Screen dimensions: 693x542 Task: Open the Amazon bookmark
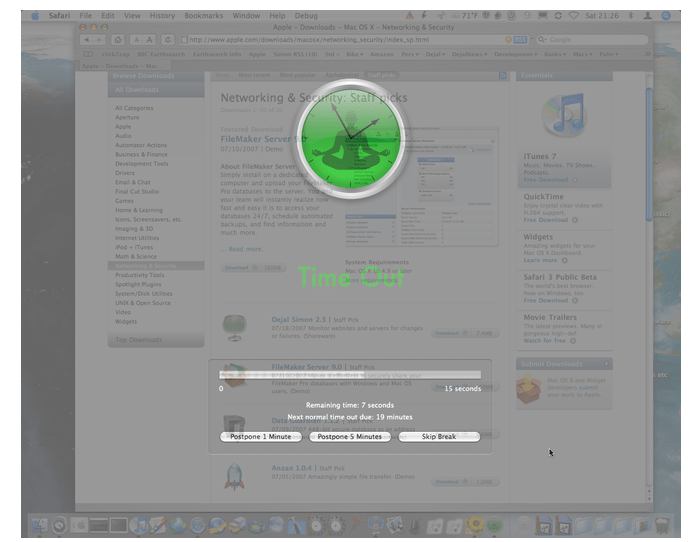click(382, 54)
